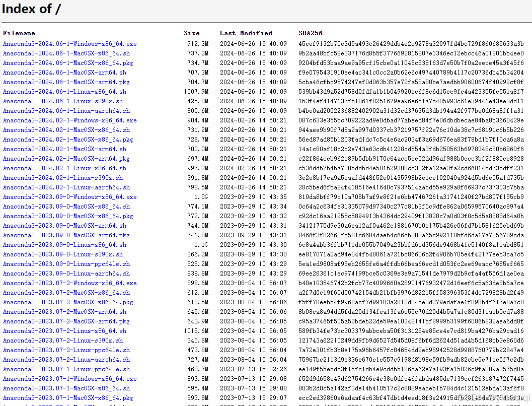Download Anaconda3-2024.06-1-MacOSX-x86_64.sh
This screenshot has width=532, height=406.
[66, 53]
